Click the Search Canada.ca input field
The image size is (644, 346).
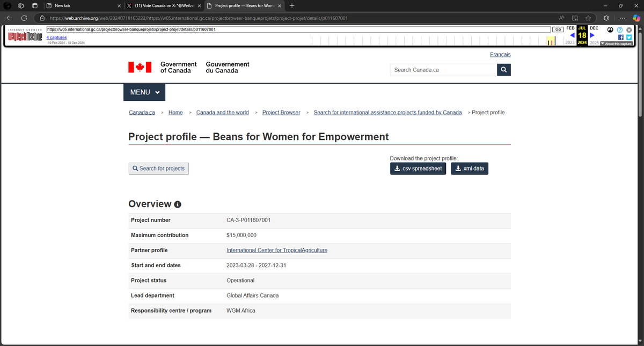tap(443, 70)
